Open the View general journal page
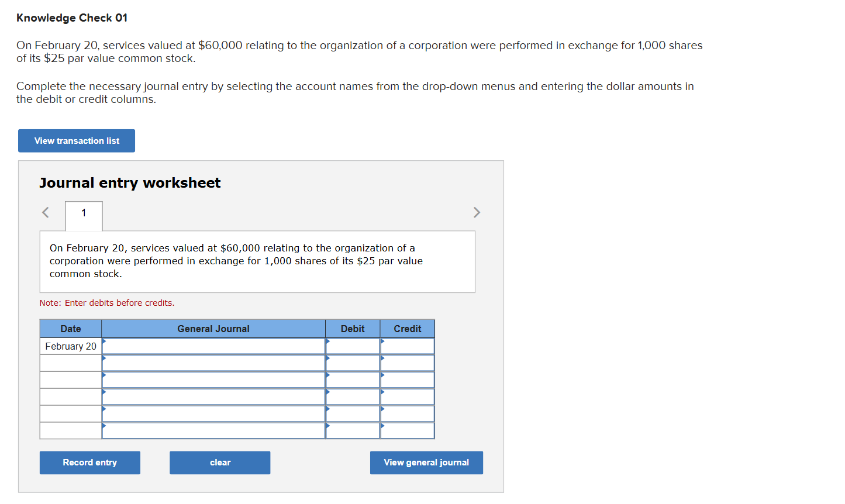The width and height of the screenshot is (845, 504). [426, 462]
